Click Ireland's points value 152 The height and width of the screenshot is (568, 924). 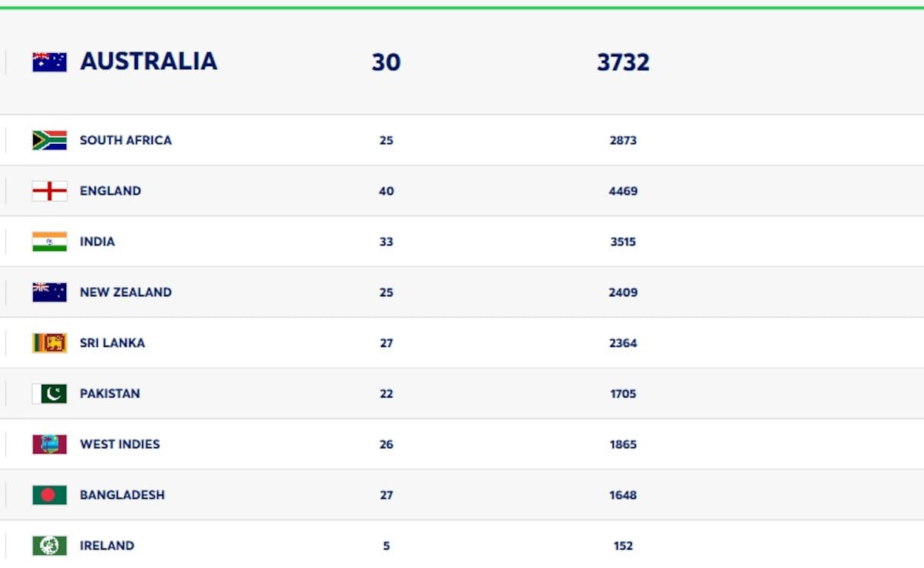coord(623,546)
